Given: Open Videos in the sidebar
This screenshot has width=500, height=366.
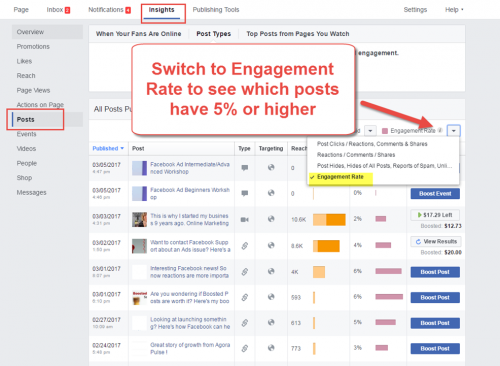Looking at the screenshot, I should point(26,149).
